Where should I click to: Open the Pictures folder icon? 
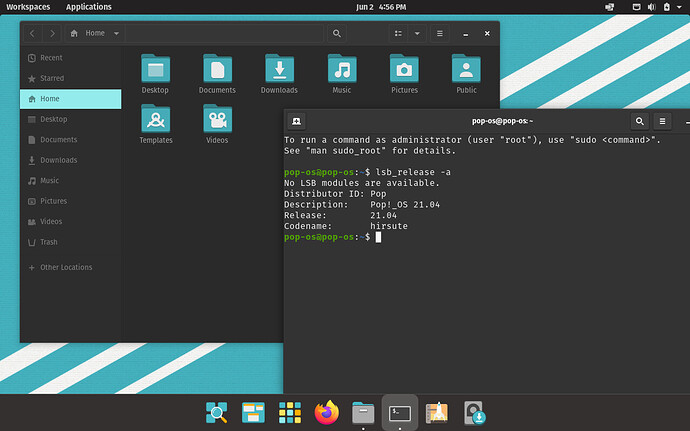pos(404,69)
